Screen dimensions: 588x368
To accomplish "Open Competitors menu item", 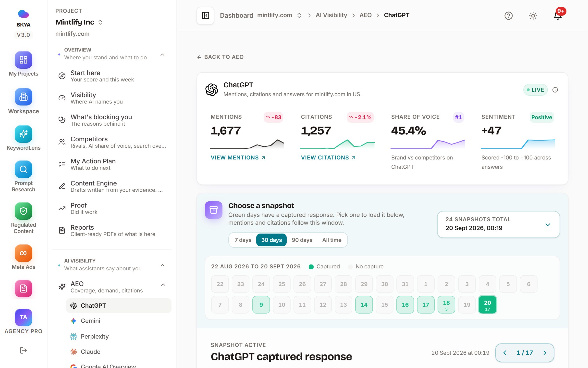I will pos(112,142).
